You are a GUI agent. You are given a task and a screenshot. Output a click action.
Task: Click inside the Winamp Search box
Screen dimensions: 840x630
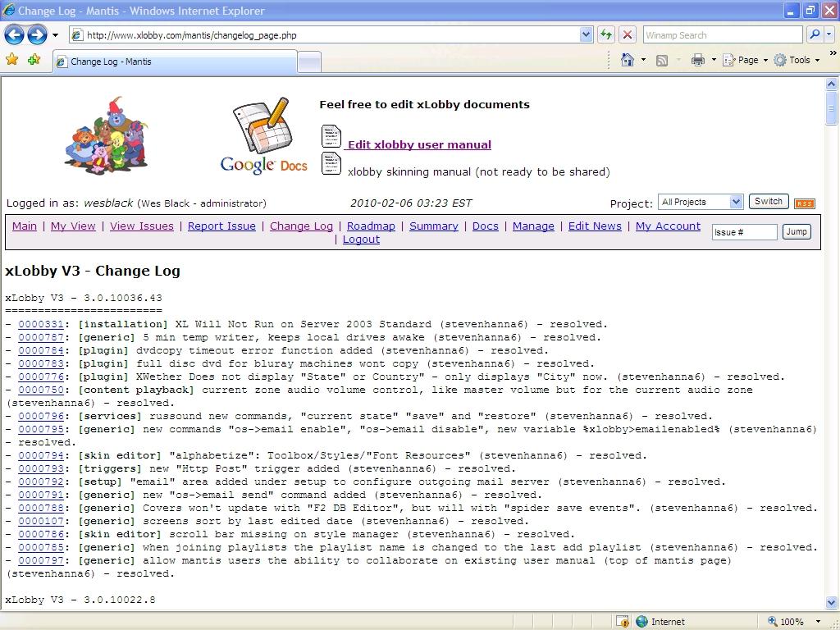pyautogui.click(x=722, y=35)
